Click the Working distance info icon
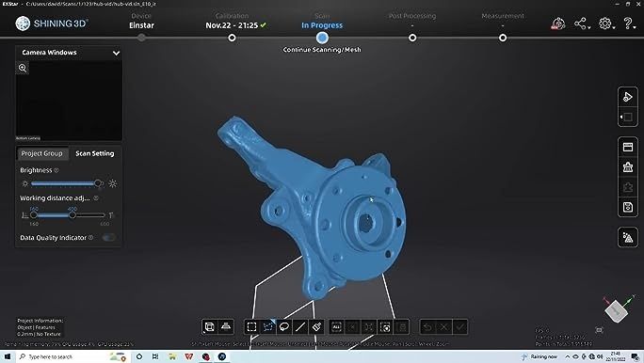The image size is (644, 363). (x=96, y=198)
